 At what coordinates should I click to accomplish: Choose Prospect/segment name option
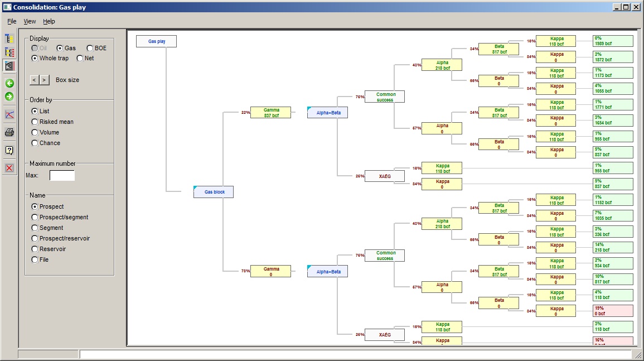pos(35,218)
